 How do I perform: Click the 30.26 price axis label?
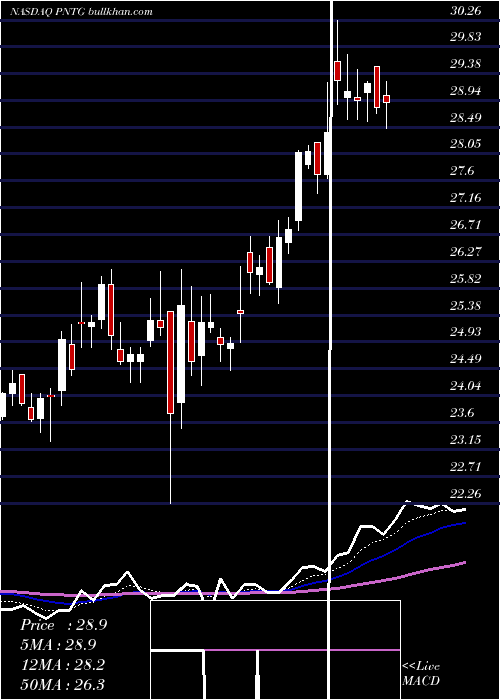466,11
